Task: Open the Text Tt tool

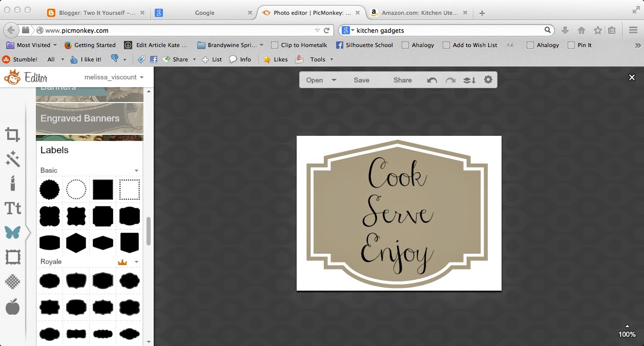Action: (13, 208)
